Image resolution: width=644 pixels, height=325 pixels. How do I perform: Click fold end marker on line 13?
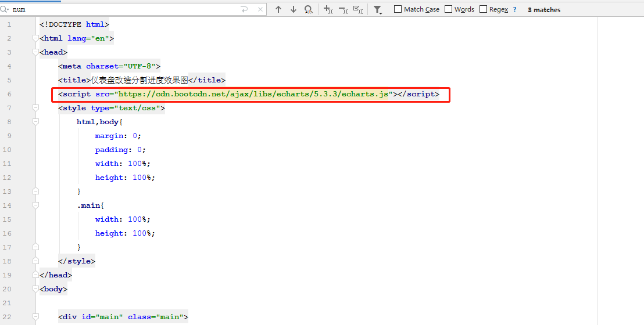35,191
